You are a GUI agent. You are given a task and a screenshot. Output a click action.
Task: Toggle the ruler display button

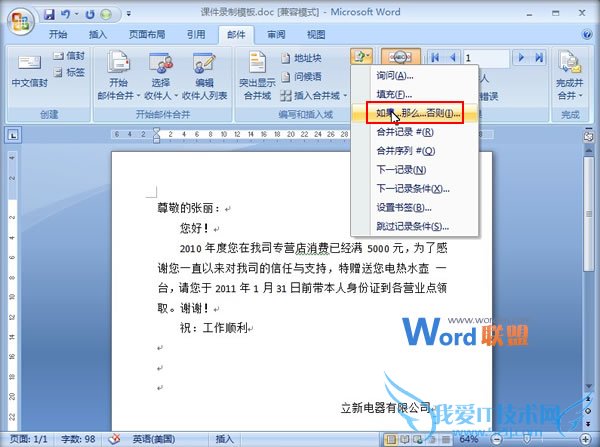click(x=588, y=136)
